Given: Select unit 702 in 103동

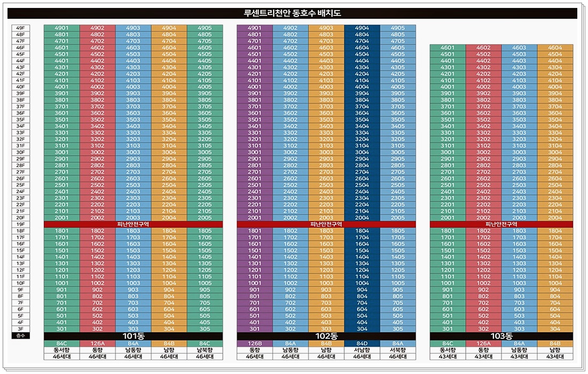Looking at the screenshot, I should 483,303.
